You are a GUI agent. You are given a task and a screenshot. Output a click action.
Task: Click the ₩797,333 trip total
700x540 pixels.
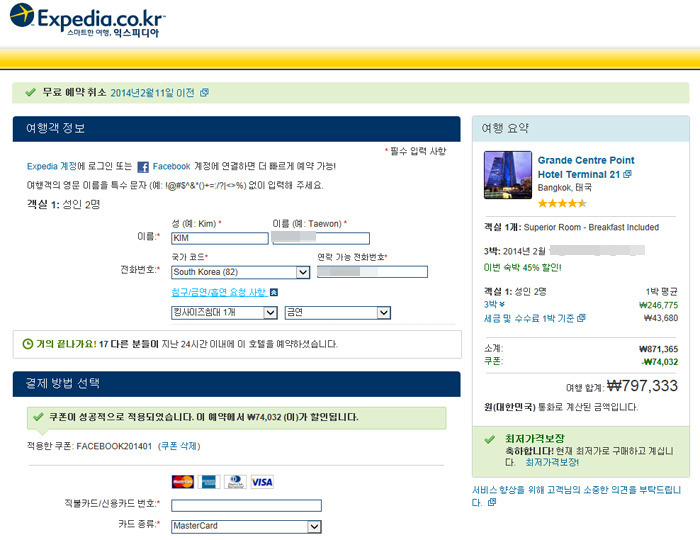point(642,386)
